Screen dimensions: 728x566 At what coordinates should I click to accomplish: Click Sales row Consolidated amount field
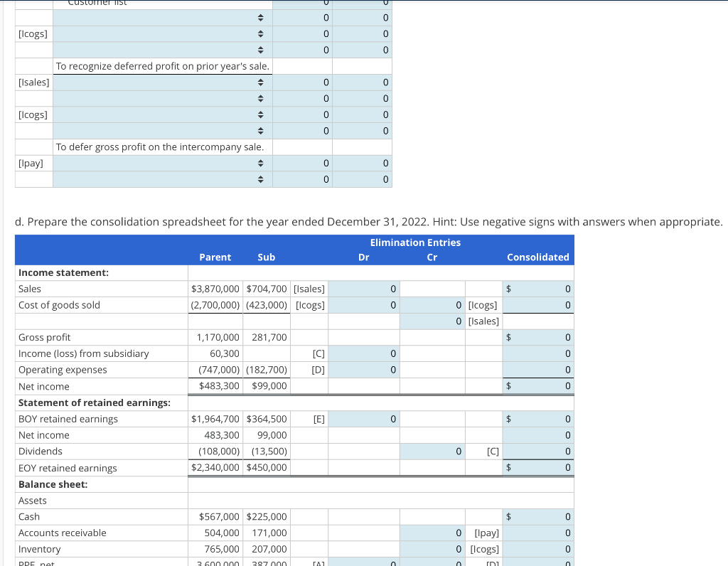pyautogui.click(x=538, y=289)
